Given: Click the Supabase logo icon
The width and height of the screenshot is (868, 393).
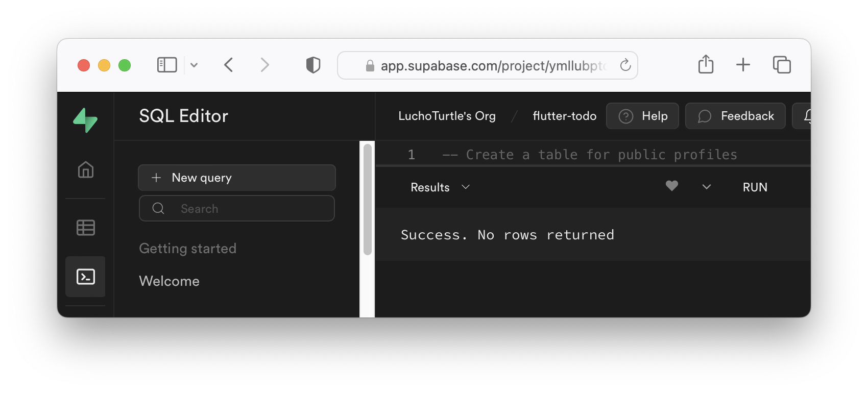Looking at the screenshot, I should click(x=85, y=120).
